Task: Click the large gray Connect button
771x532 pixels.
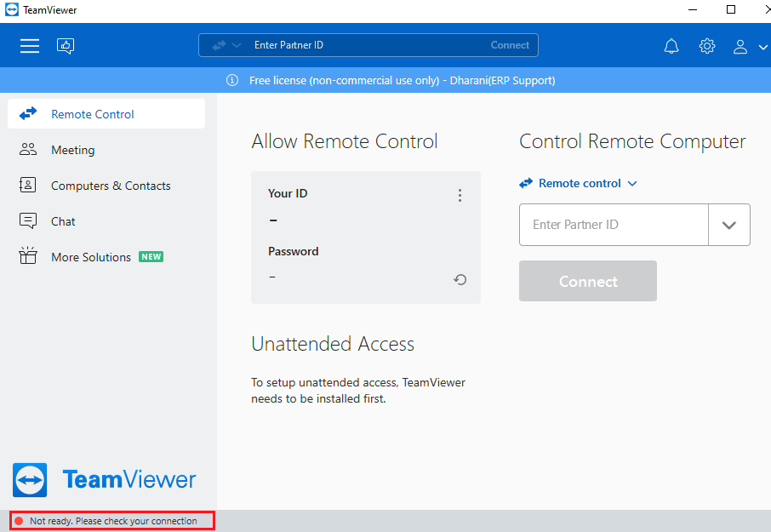Action: click(587, 281)
